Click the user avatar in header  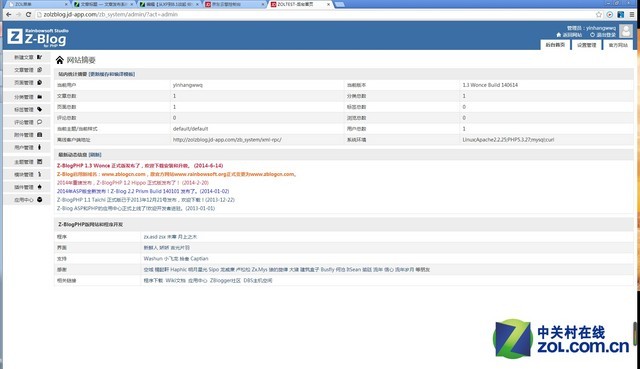[x=626, y=31]
